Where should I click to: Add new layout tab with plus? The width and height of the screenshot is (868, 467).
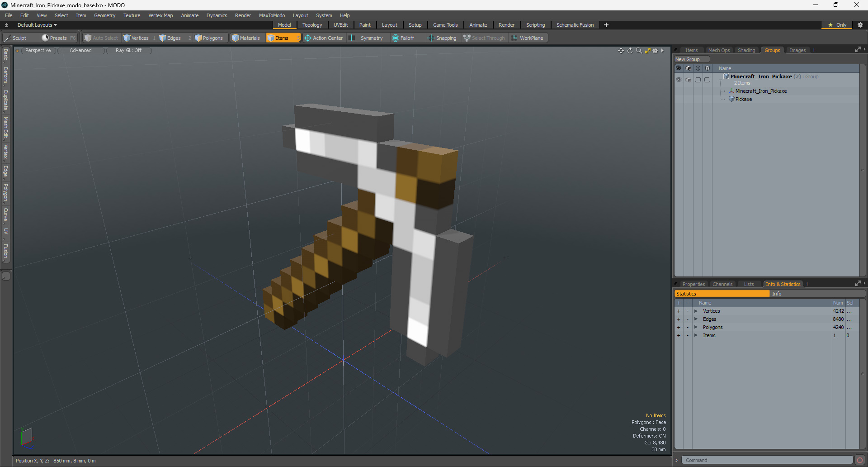tap(606, 25)
